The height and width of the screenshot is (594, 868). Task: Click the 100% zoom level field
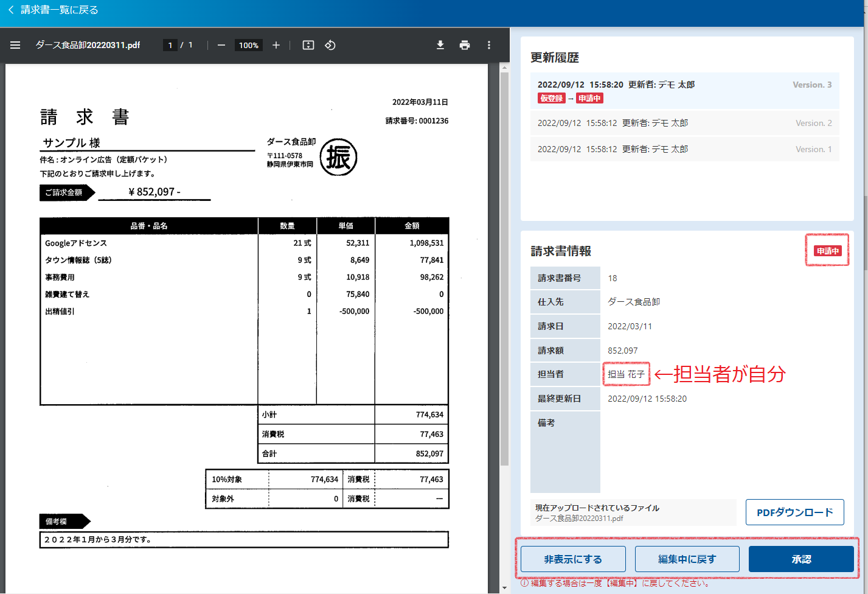click(x=248, y=45)
